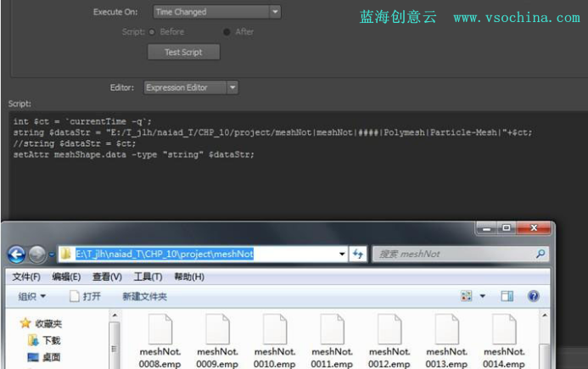588x369 pixels.
Task: Open the 文件(F) menu
Action: (26, 277)
